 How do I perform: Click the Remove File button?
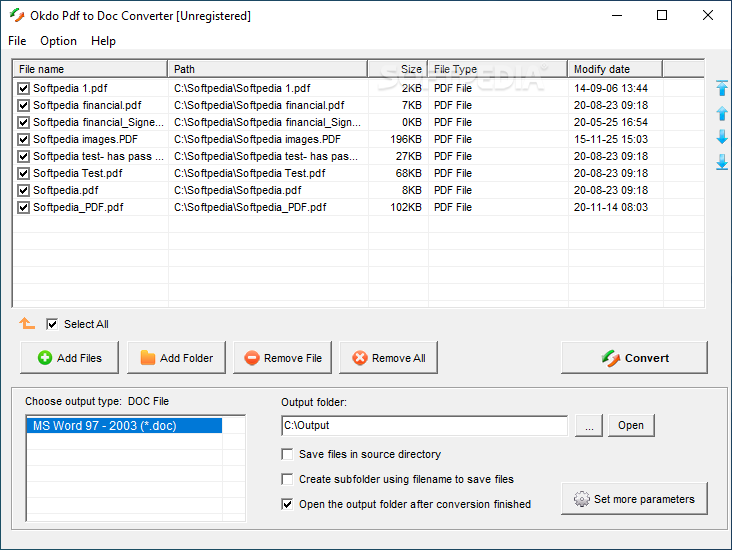(x=282, y=358)
